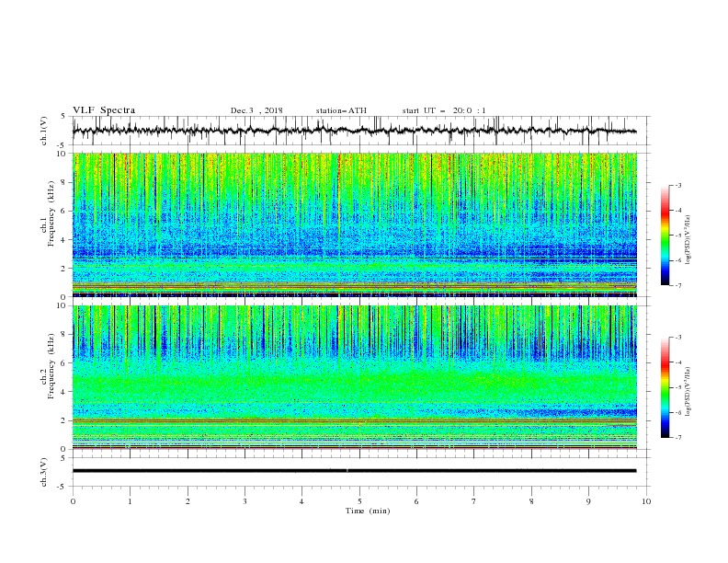The image size is (728, 563).
Task: Click the "-5" lower tick on the ch.3(V) axis
Action: (x=63, y=487)
